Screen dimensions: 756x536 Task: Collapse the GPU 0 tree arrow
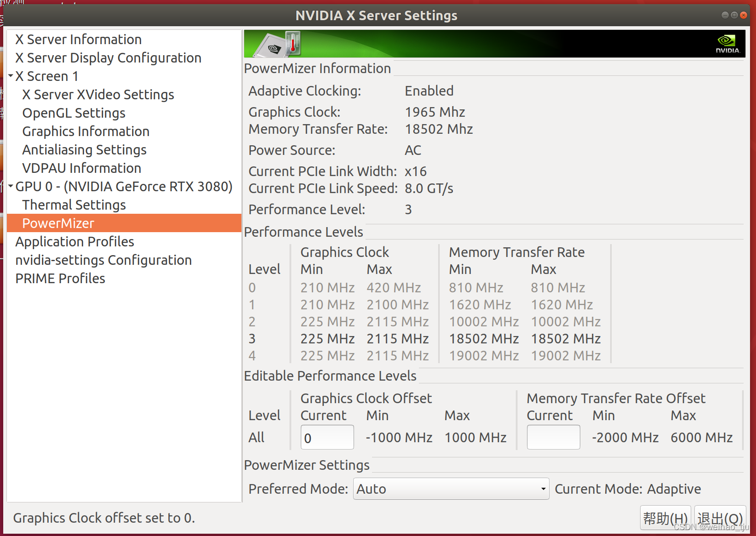pos(11,186)
